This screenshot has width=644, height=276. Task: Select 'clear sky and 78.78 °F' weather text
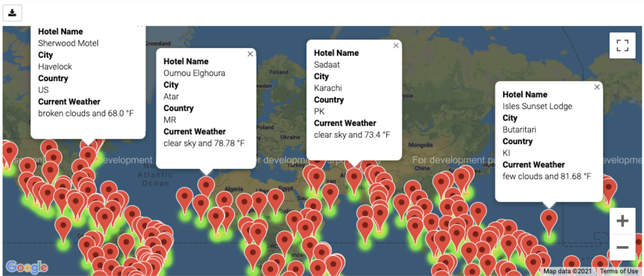[204, 143]
